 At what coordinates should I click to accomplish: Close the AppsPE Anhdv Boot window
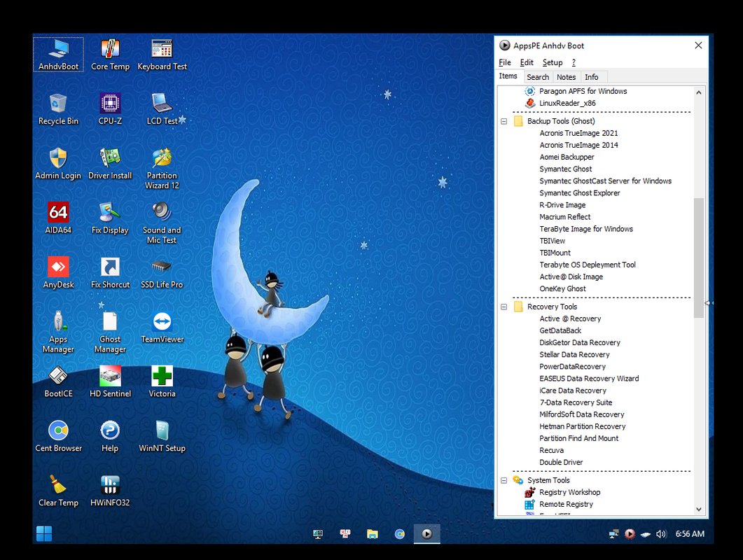pyautogui.click(x=698, y=45)
